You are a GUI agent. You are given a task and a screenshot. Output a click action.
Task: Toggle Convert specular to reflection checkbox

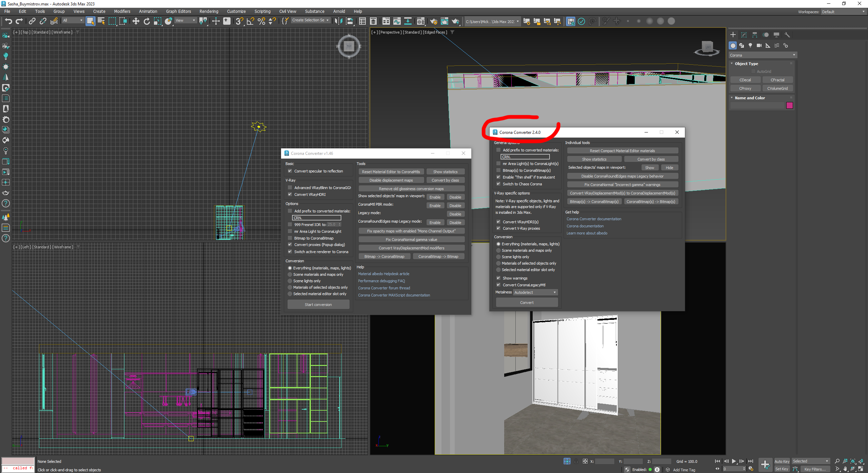pos(290,171)
